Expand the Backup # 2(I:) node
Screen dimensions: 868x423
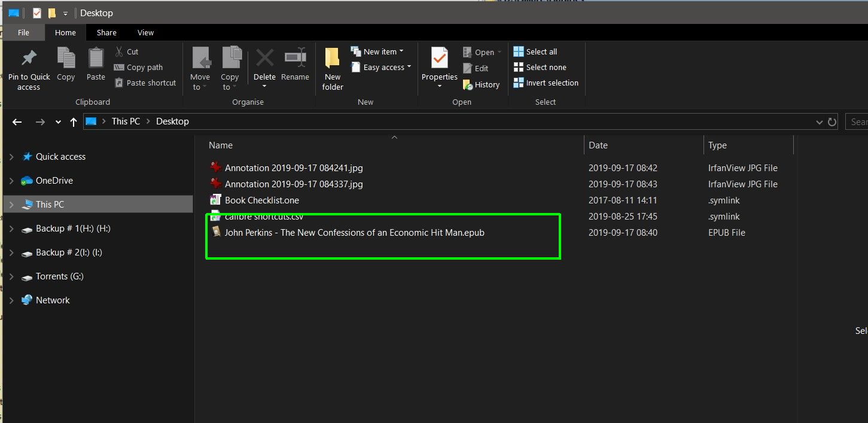[x=11, y=252]
